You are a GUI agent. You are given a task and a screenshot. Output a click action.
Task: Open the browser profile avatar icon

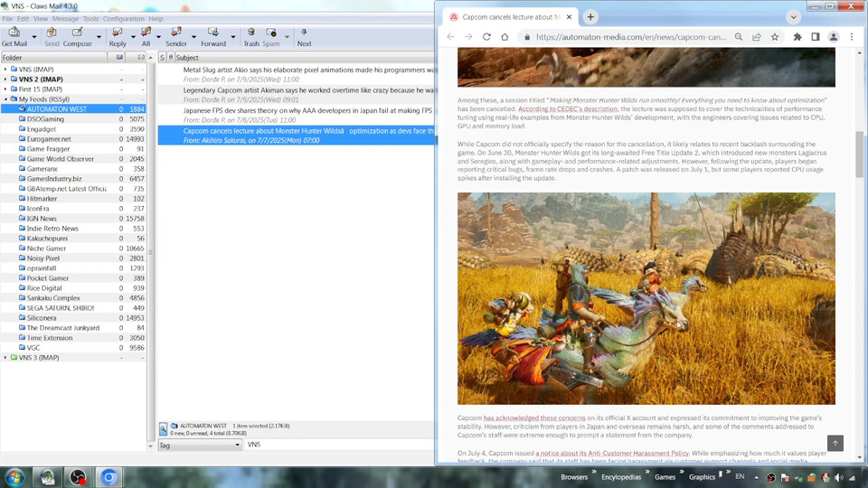pos(833,36)
